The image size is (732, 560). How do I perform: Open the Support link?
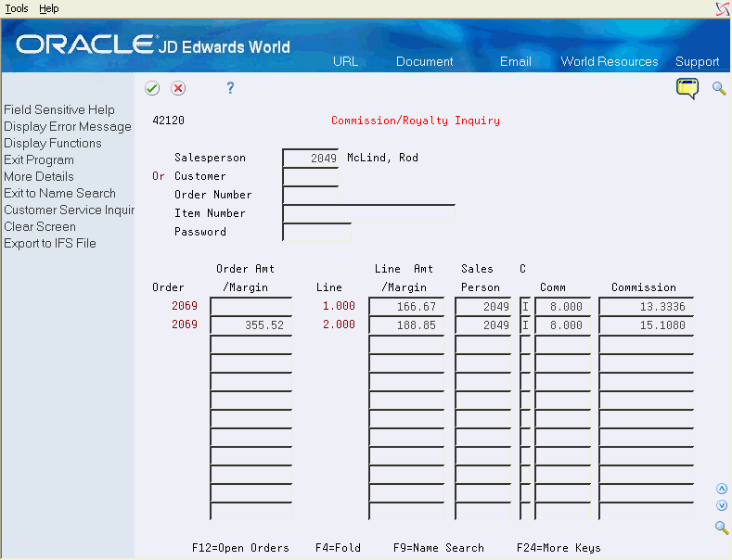pos(697,61)
